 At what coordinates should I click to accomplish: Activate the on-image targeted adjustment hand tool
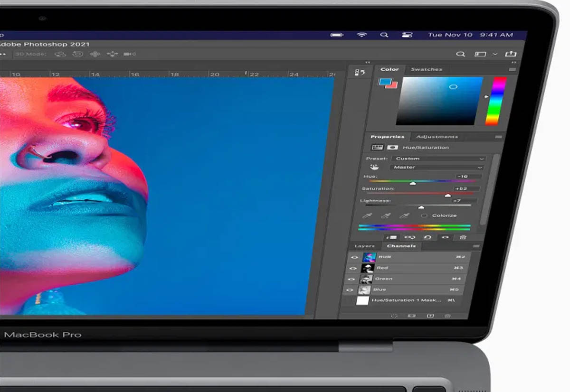[x=374, y=167]
